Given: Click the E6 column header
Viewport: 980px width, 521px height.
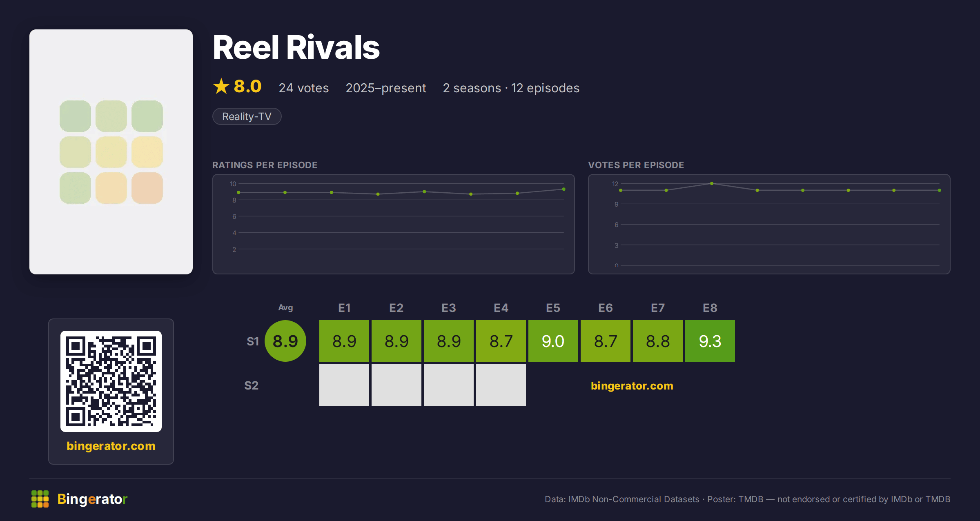Looking at the screenshot, I should [606, 308].
